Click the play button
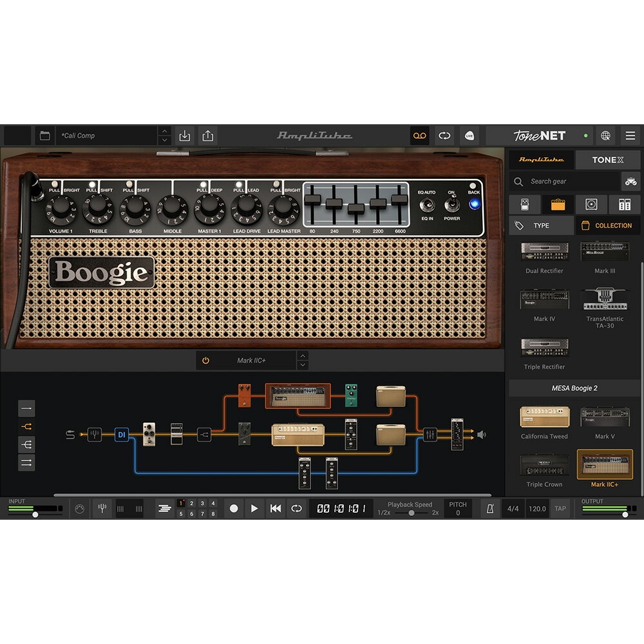This screenshot has height=644, width=644. click(x=254, y=509)
